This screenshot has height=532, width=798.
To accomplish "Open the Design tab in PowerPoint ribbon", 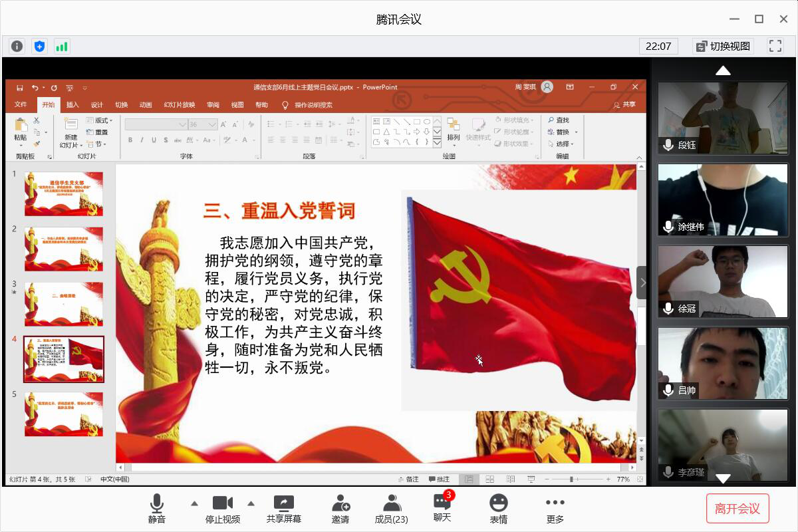I will (x=97, y=104).
